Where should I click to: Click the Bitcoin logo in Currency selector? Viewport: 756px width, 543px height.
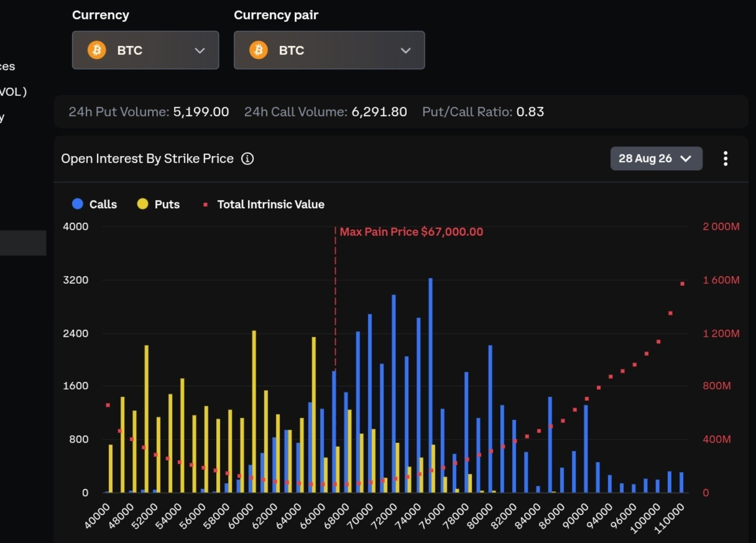pos(97,50)
